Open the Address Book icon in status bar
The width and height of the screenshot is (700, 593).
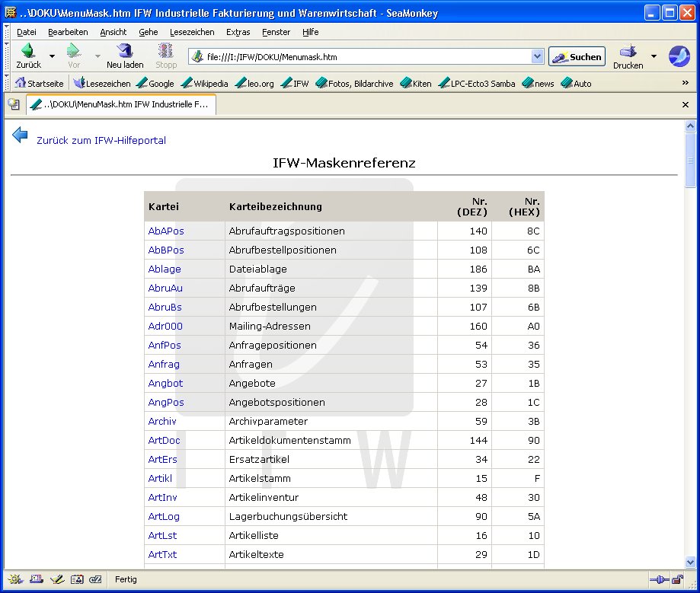(x=75, y=579)
